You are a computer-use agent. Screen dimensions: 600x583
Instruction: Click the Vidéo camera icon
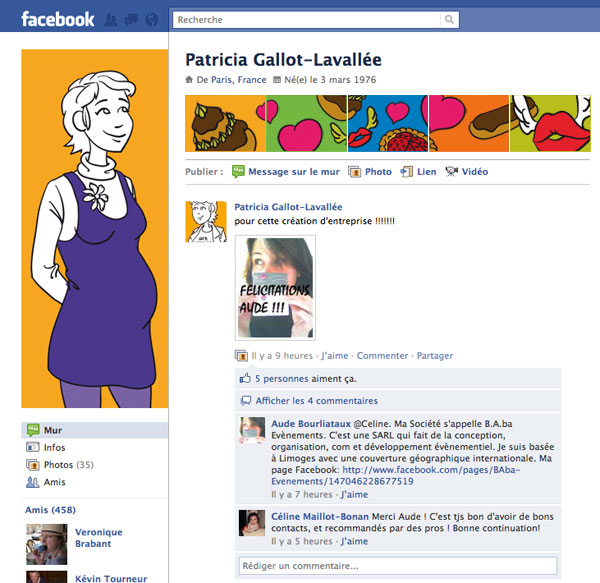[452, 172]
